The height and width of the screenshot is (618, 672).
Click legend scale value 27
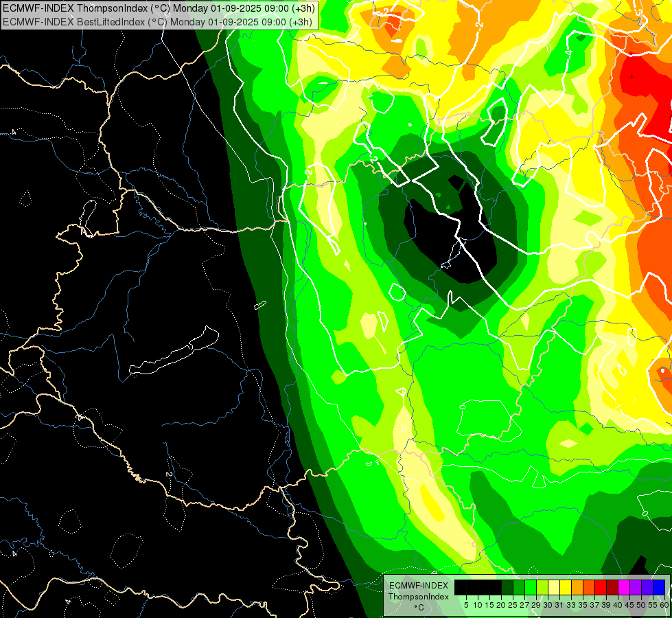click(x=524, y=605)
